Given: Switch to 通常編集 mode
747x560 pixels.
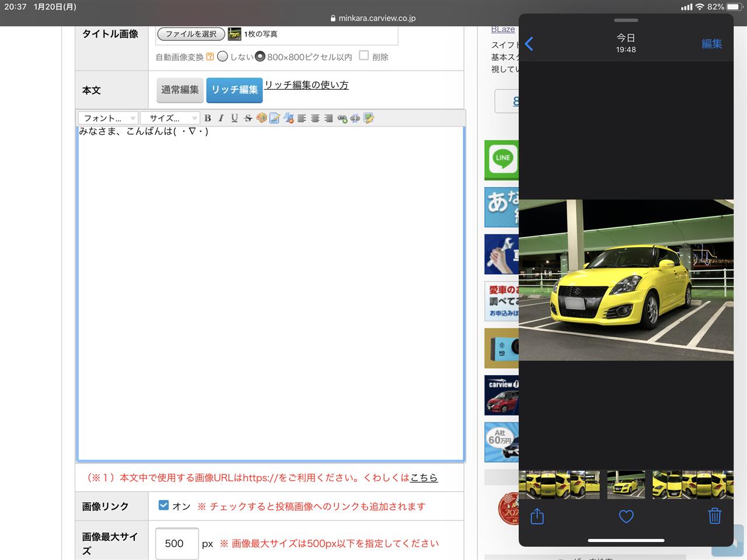Looking at the screenshot, I should [180, 90].
